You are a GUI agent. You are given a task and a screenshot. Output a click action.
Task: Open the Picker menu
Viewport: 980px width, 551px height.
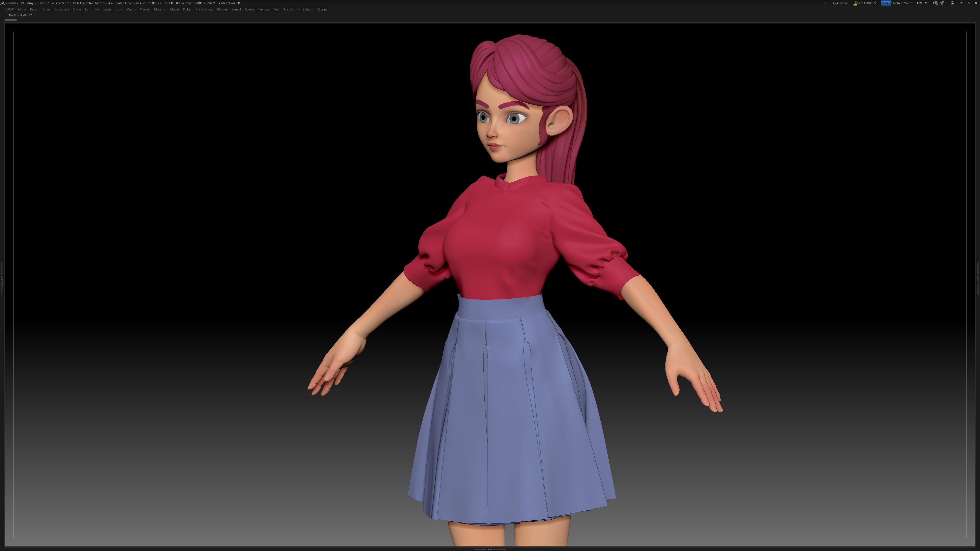pyautogui.click(x=187, y=9)
